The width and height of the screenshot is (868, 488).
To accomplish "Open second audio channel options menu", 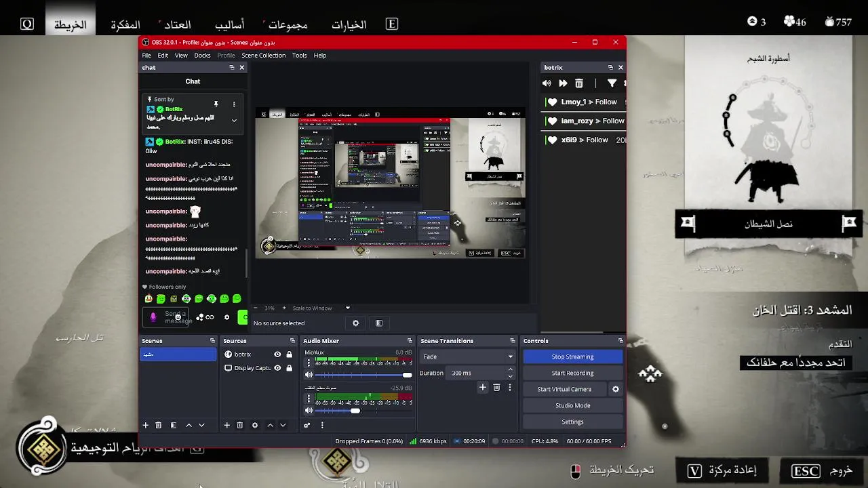I will (309, 399).
